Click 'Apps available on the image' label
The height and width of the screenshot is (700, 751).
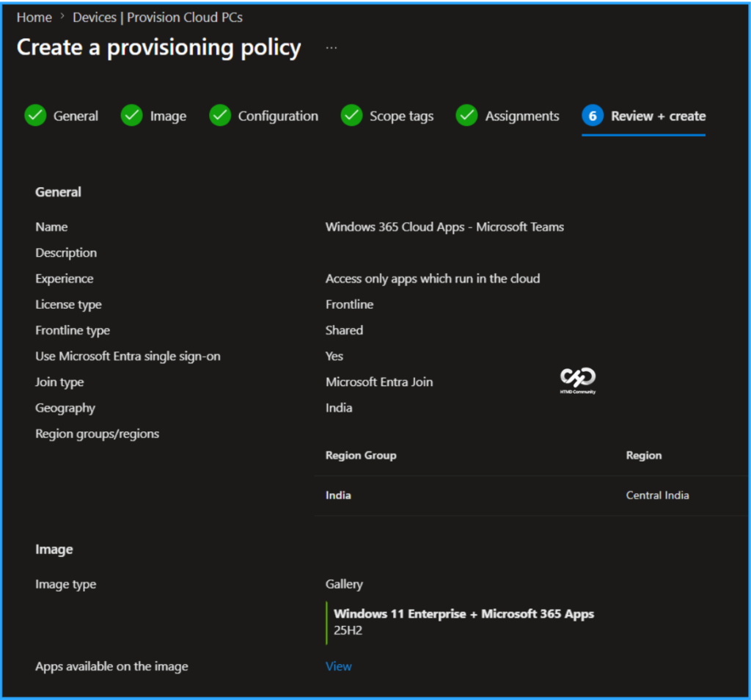click(x=111, y=666)
